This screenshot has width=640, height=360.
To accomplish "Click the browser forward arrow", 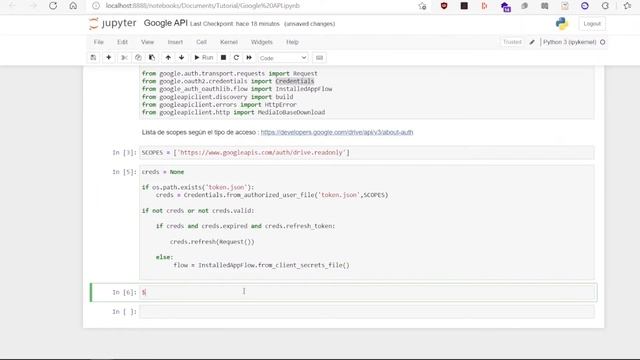I will click(x=33, y=6).
